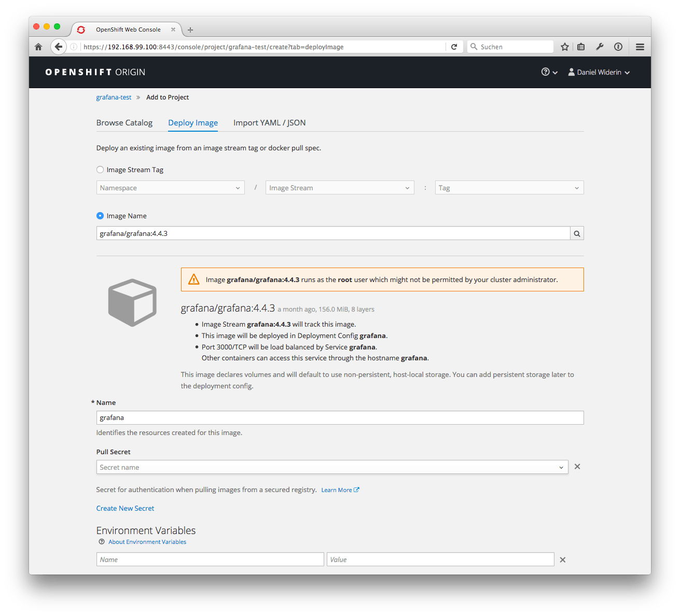Open the help question mark menu
680x616 pixels.
click(549, 72)
